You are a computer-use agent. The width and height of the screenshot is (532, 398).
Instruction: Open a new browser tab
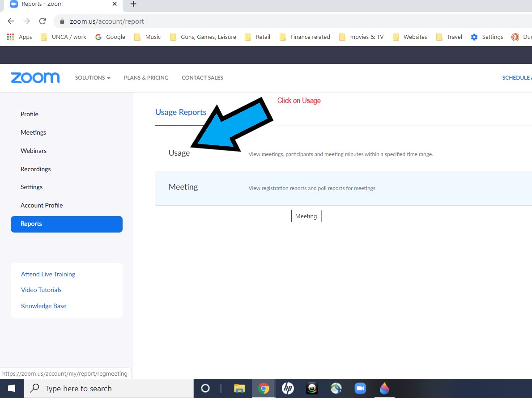click(133, 4)
